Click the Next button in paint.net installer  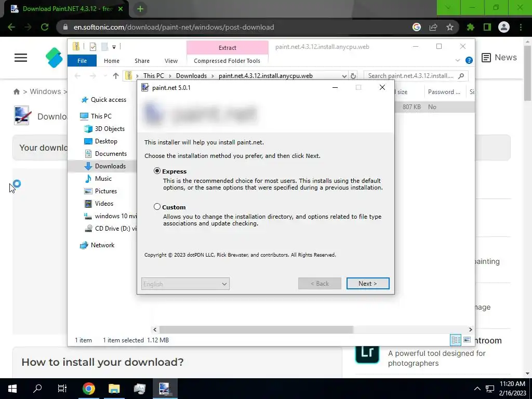click(x=368, y=283)
